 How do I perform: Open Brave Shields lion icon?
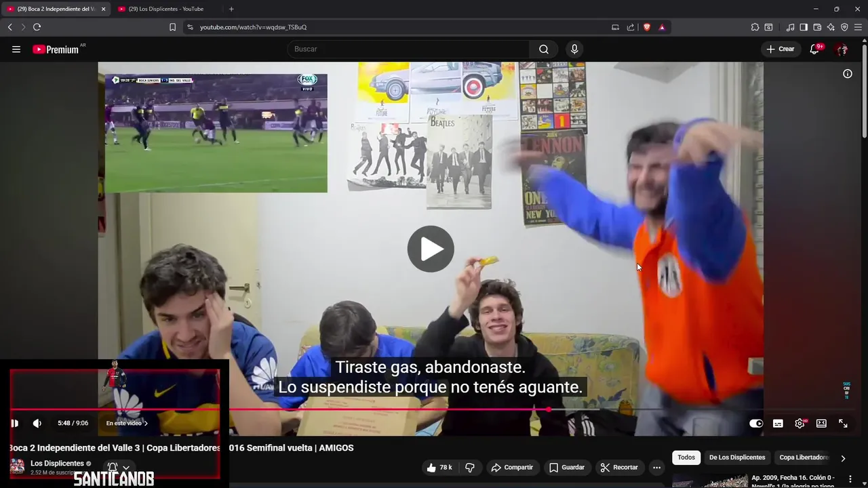[646, 27]
